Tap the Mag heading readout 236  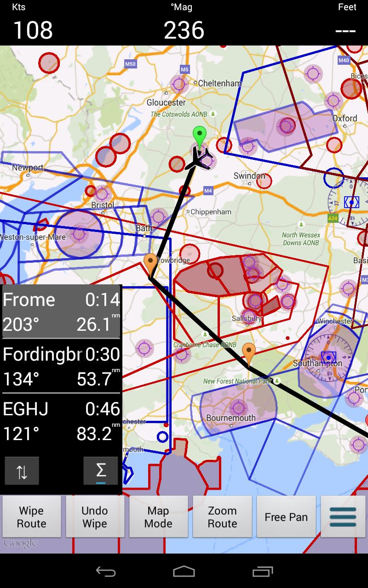pos(184,30)
